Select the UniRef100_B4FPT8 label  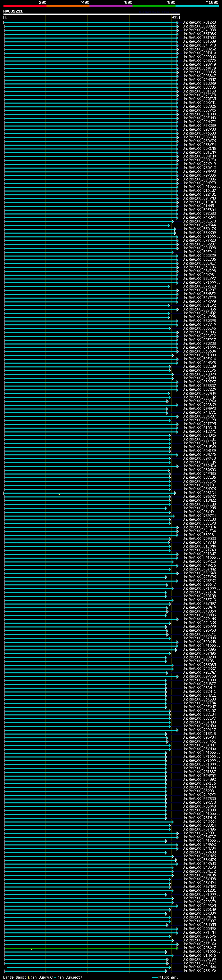199,45
